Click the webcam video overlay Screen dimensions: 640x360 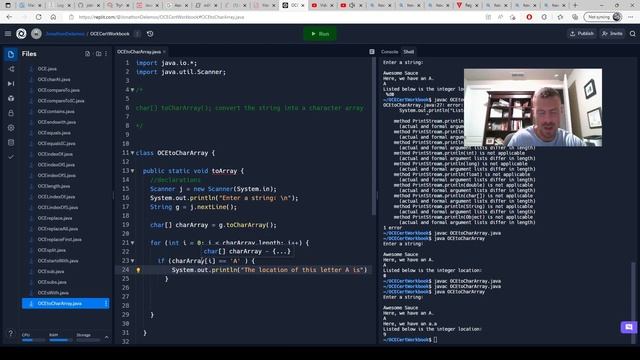coord(533,107)
